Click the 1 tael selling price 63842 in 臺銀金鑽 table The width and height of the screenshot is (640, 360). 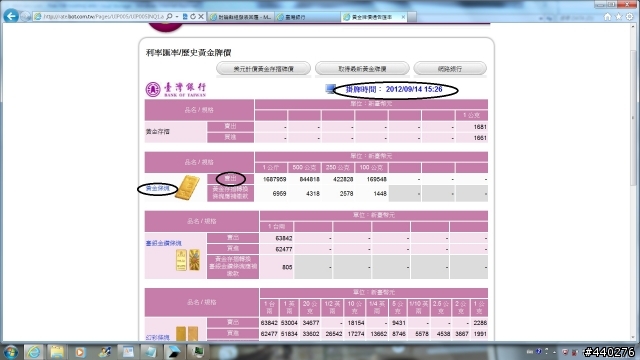coord(284,238)
